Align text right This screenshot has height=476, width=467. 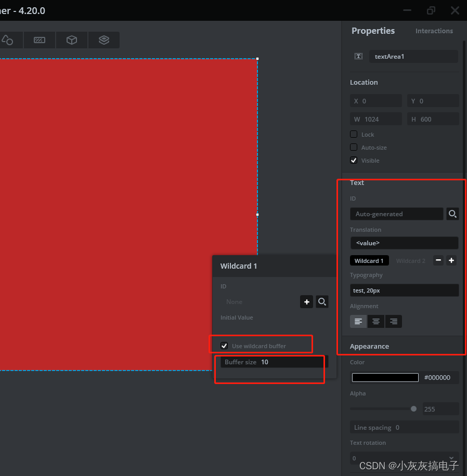(394, 322)
